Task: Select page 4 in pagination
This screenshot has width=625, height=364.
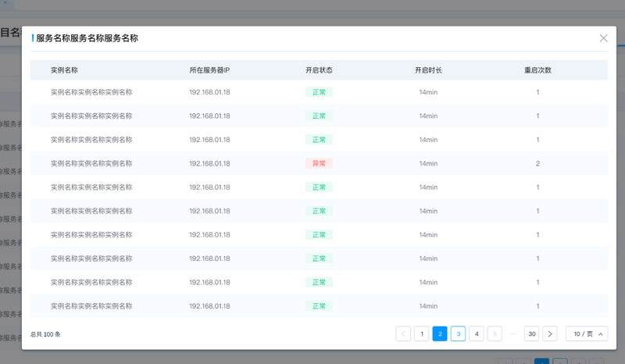Action: pos(477,334)
